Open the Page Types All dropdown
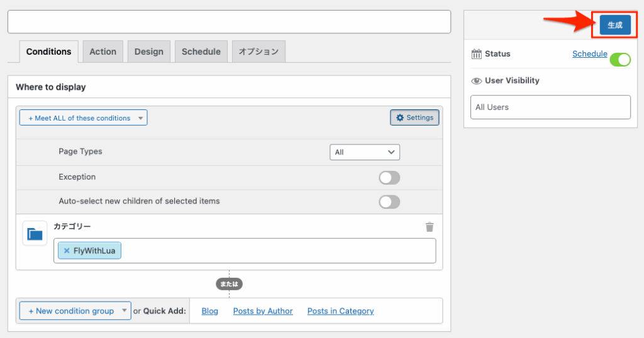644x338 pixels. coord(365,152)
